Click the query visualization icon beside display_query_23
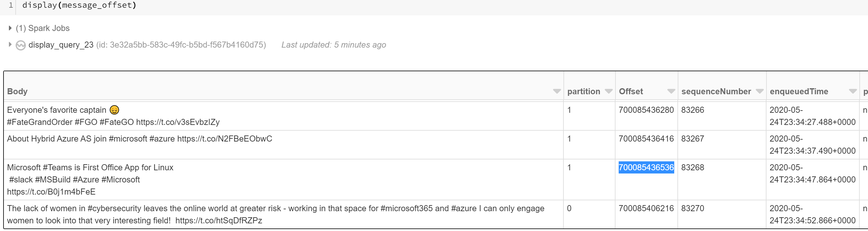868x231 pixels. (20, 44)
